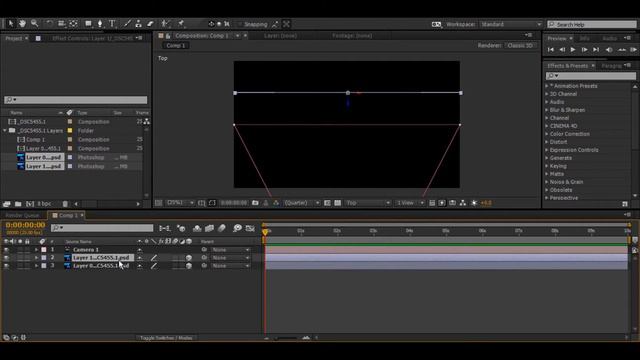Click the current time 0:00:00:00 display
Image resolution: width=640 pixels, height=360 pixels.
click(x=25, y=225)
